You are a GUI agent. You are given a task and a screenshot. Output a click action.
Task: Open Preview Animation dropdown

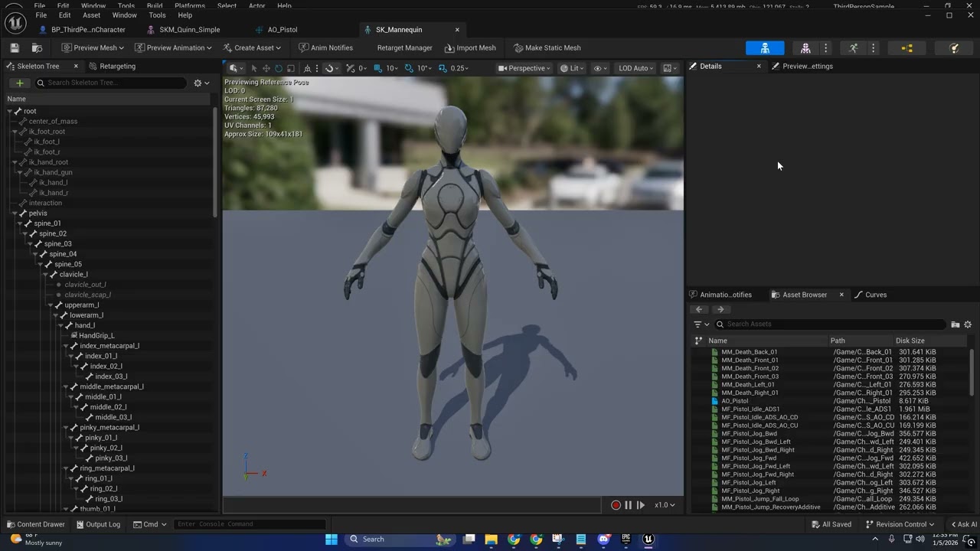[x=174, y=48]
